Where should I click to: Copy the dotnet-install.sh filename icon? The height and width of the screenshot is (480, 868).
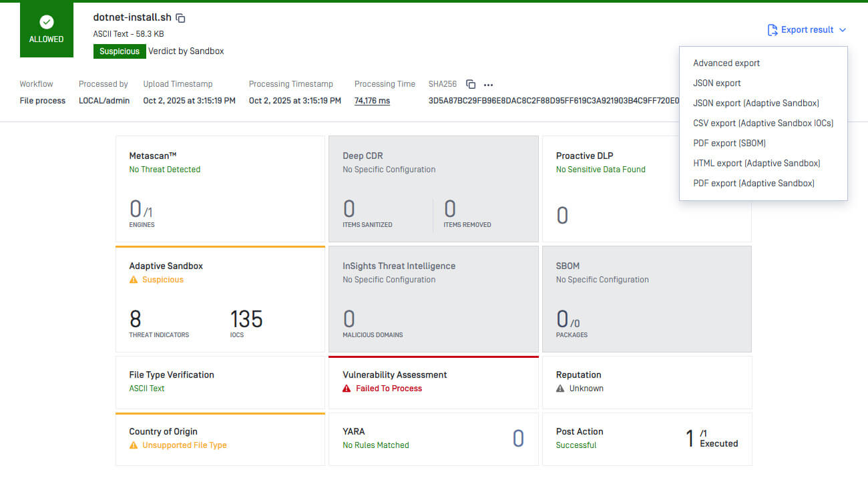tap(181, 18)
